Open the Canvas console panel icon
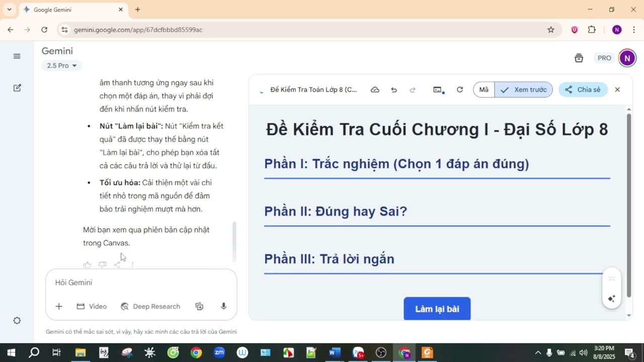Image resolution: width=644 pixels, height=362 pixels. pos(438,89)
